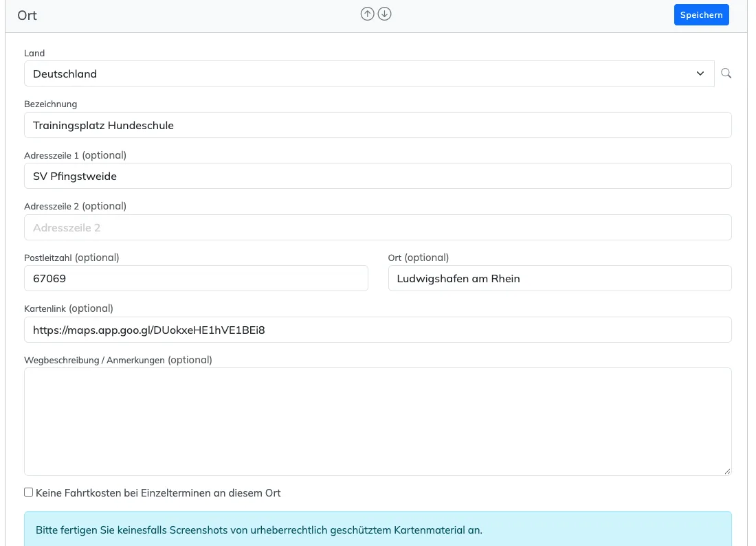
Task: Click the 'Kartenlink (optional)' label
Action: 69,308
